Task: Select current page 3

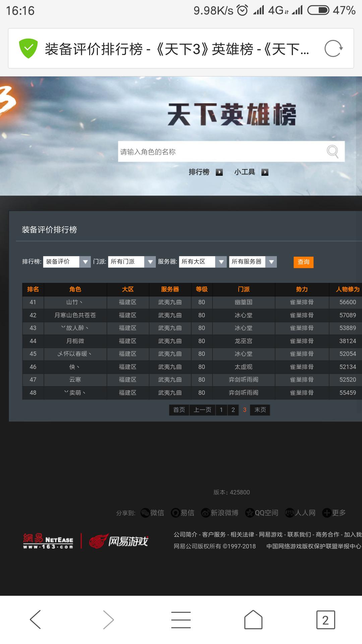Action: [245, 410]
